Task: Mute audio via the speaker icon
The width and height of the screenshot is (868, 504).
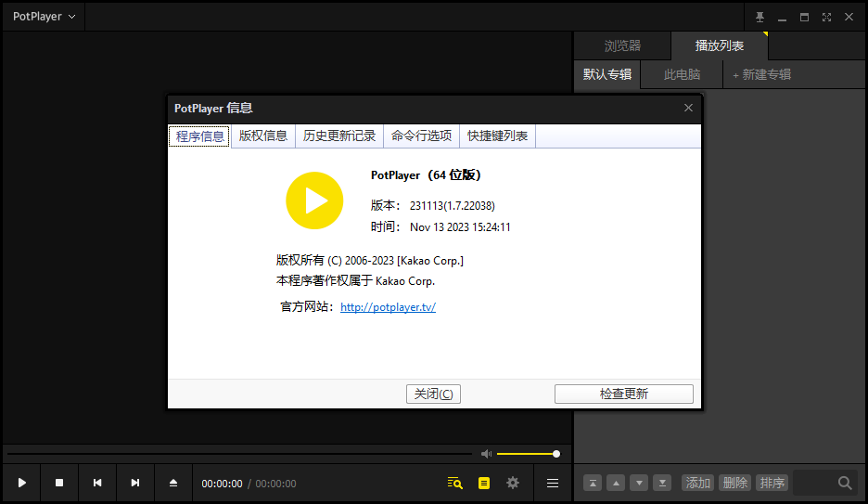Action: point(486,454)
